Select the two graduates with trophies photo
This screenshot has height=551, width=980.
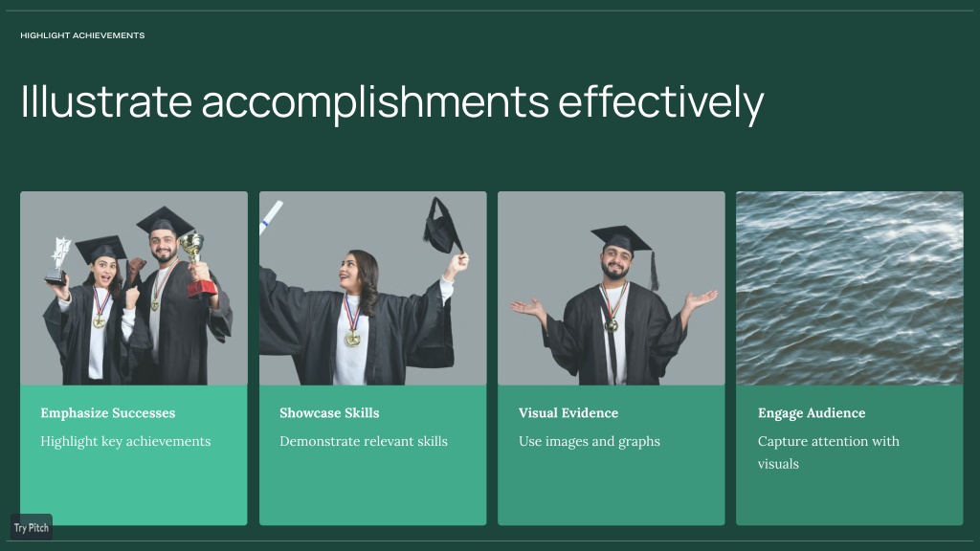pyautogui.click(x=134, y=288)
